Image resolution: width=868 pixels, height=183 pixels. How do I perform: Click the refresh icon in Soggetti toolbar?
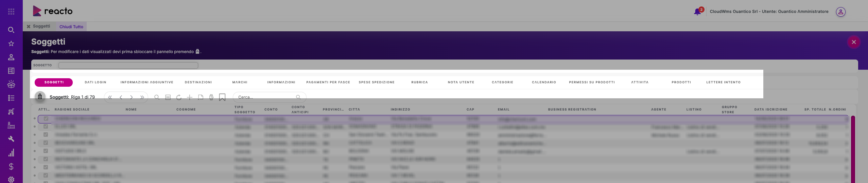179,97
